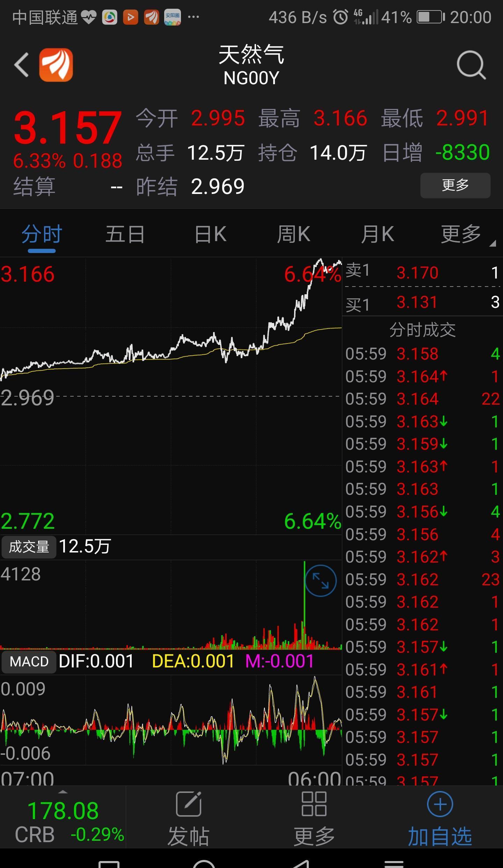Viewport: 503px width, 868px height.
Task: Tap the 买1 3.131 quote row
Action: point(423,302)
